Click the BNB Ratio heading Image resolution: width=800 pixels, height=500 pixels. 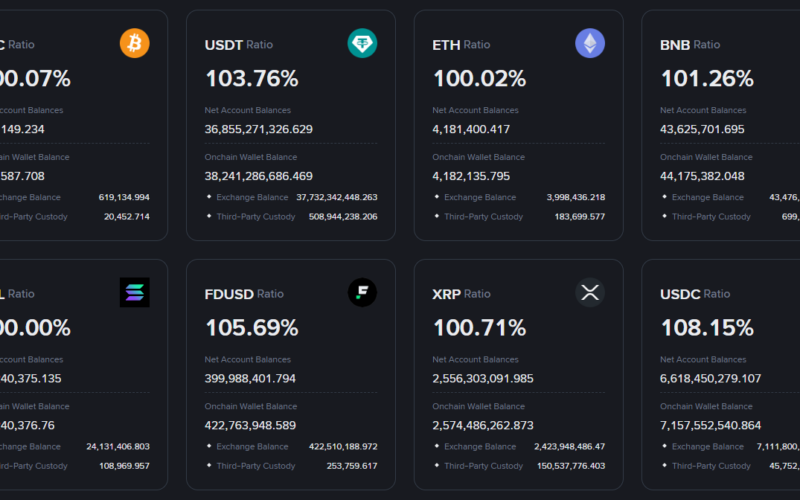coord(690,45)
